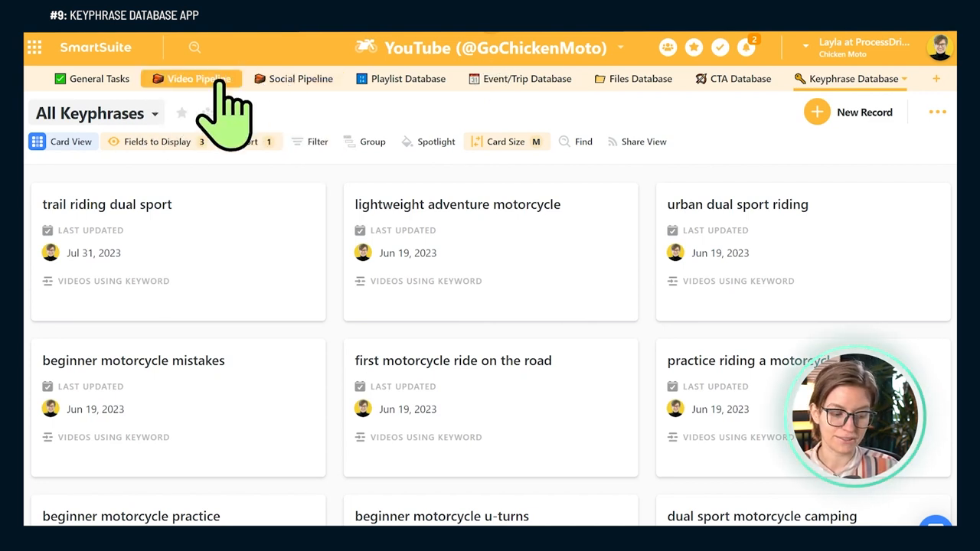The width and height of the screenshot is (980, 551).
Task: Switch to the Playlist Database tab
Action: click(400, 79)
